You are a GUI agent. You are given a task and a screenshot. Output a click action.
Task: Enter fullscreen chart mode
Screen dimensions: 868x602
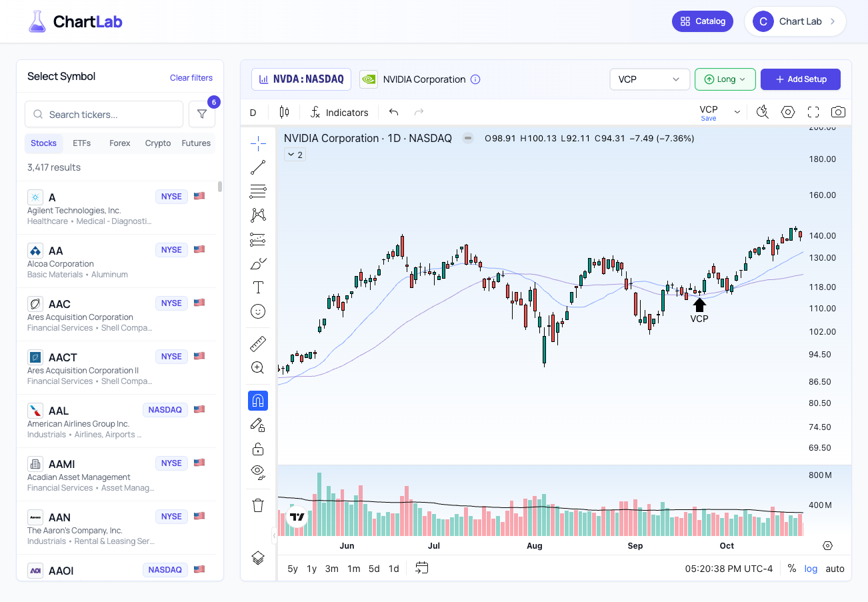coord(813,112)
